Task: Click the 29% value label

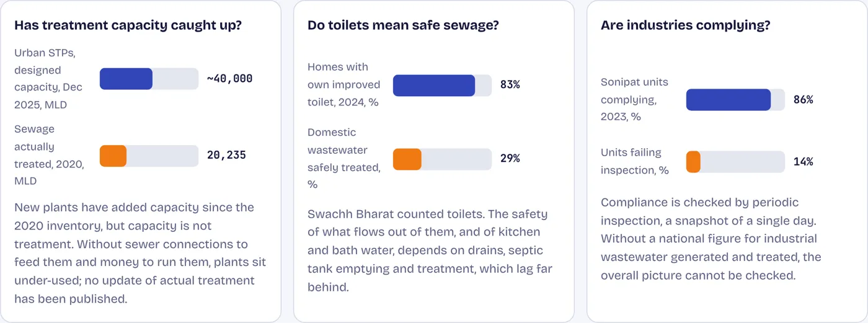Action: [x=510, y=159]
